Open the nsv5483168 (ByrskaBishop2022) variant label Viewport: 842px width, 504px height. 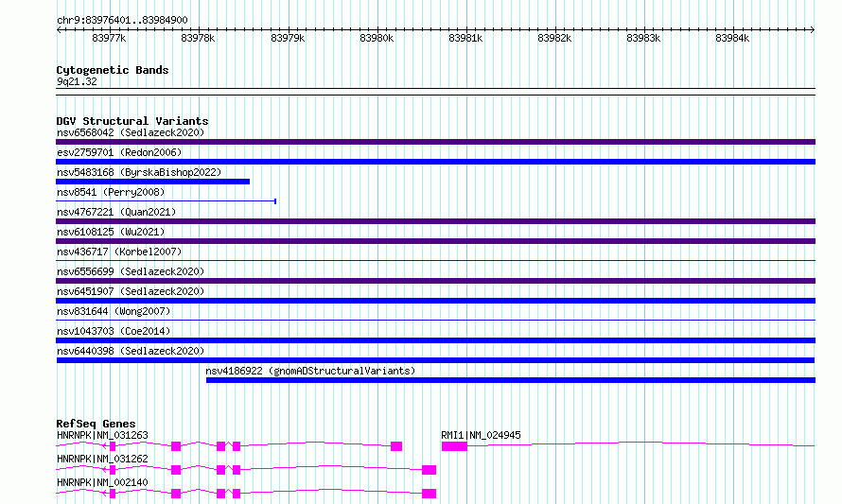pyautogui.click(x=139, y=172)
